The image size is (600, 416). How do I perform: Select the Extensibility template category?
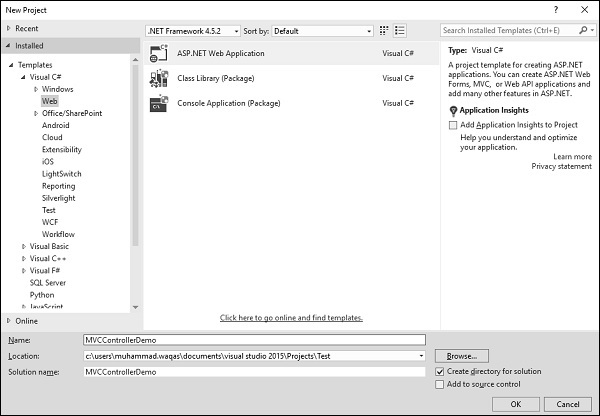[62, 150]
